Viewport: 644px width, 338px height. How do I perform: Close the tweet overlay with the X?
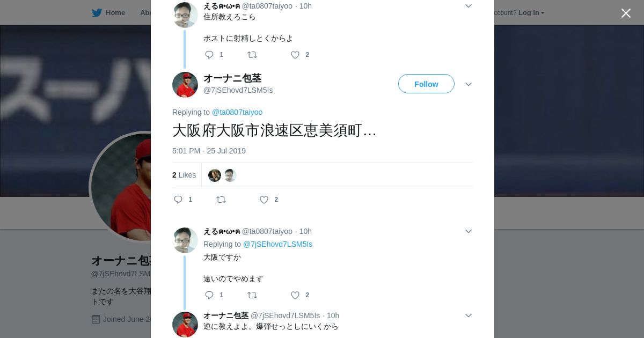pyautogui.click(x=626, y=13)
